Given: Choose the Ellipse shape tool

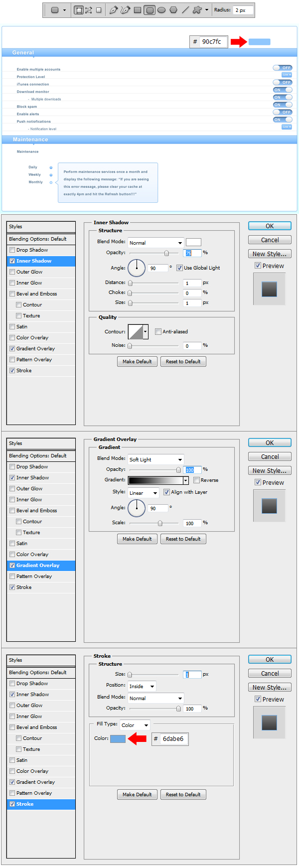Looking at the screenshot, I should point(161,10).
